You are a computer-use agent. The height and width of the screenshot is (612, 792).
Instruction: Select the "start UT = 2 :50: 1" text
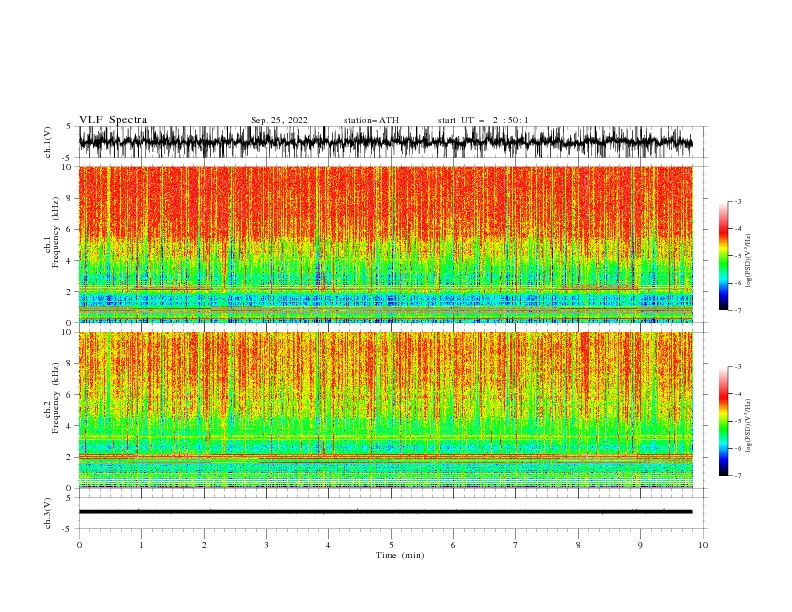[483, 120]
